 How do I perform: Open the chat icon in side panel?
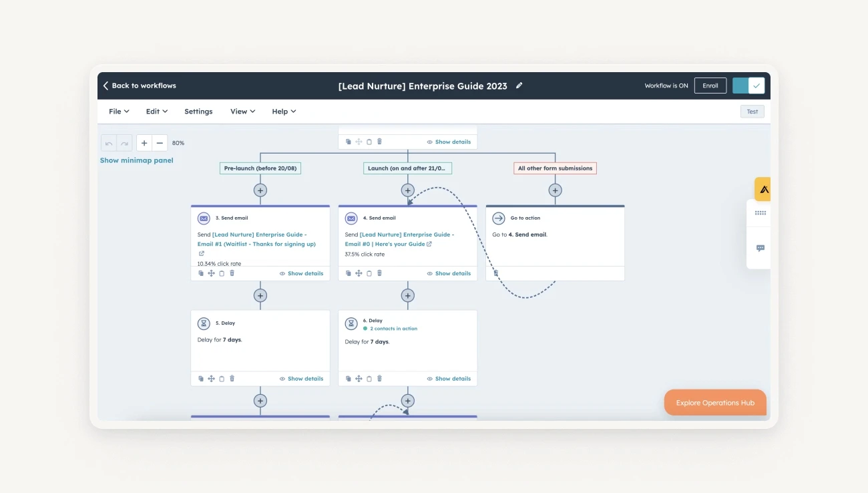(761, 248)
